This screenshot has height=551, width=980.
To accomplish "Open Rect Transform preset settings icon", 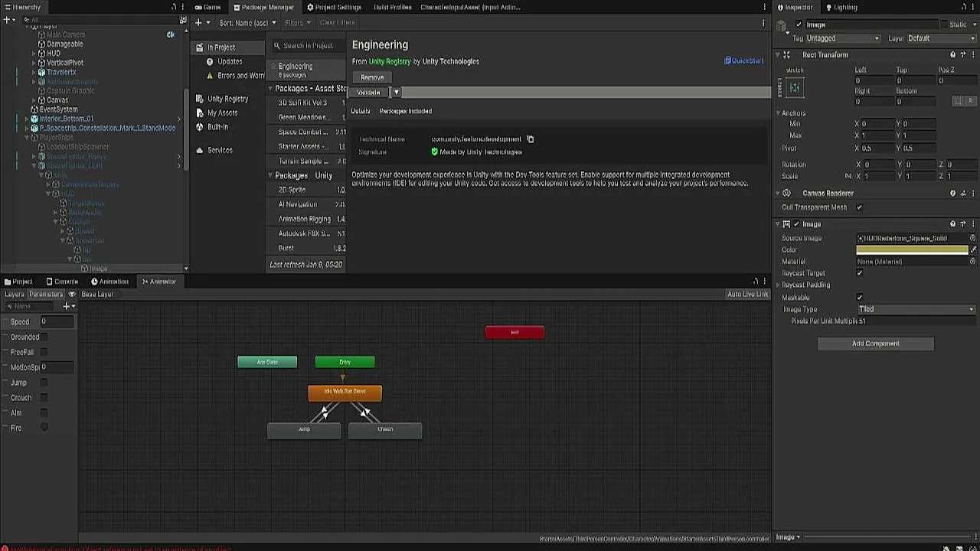I will [963, 55].
